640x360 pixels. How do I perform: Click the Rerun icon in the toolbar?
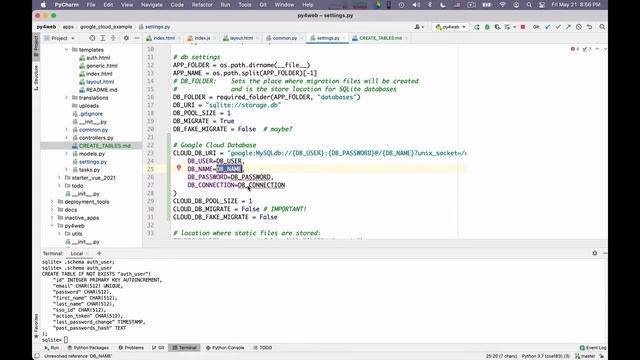click(476, 27)
